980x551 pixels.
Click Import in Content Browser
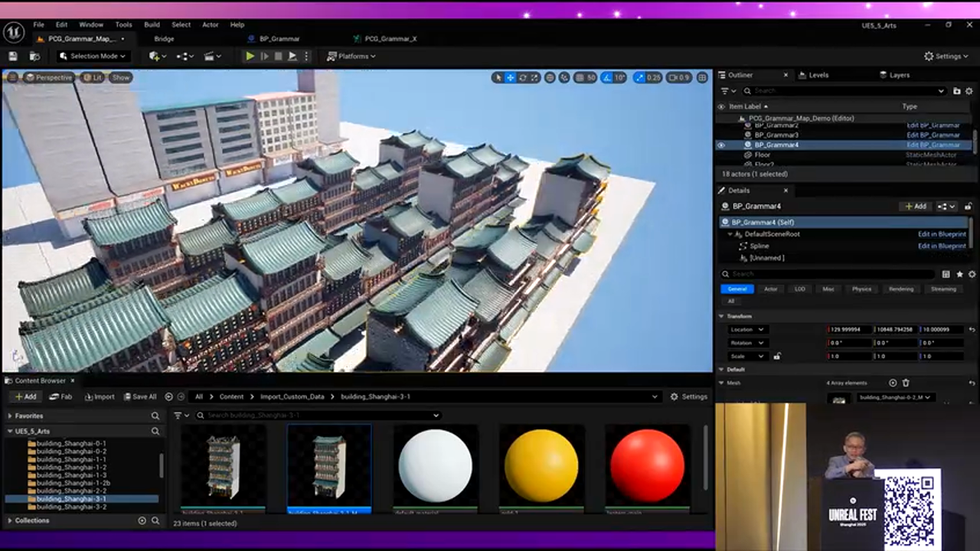pyautogui.click(x=100, y=396)
